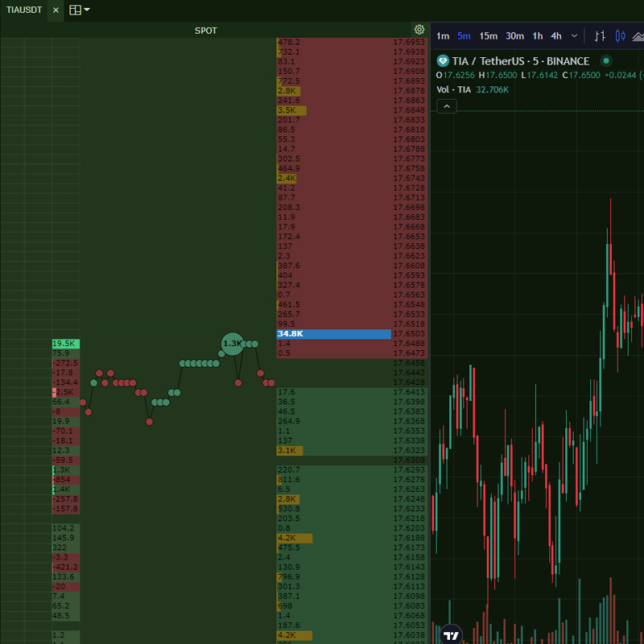
Task: Open order book settings gear
Action: [x=419, y=30]
